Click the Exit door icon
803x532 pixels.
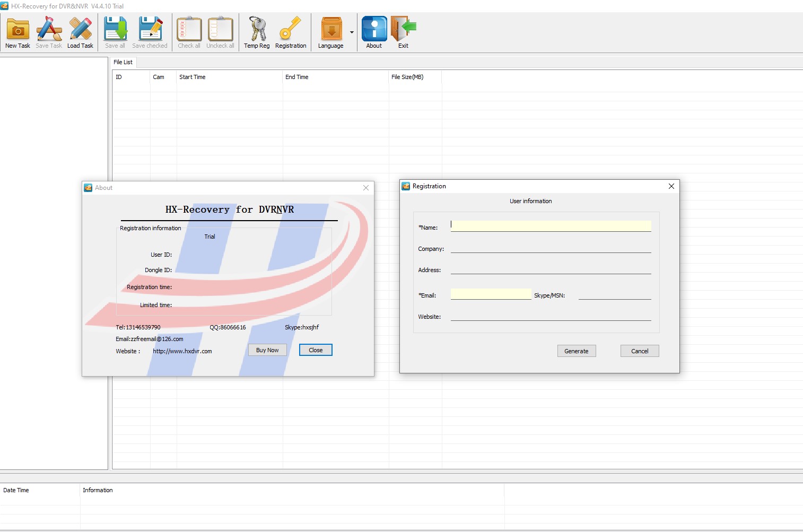[403, 30]
